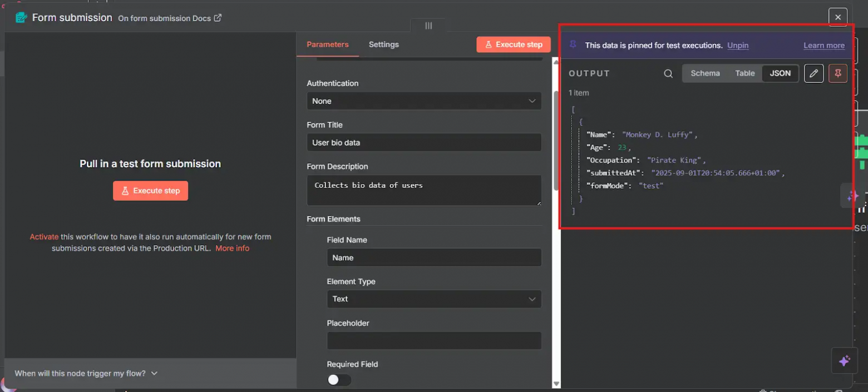The height and width of the screenshot is (392, 868).
Task: Open the Authentication dropdown
Action: click(x=424, y=101)
